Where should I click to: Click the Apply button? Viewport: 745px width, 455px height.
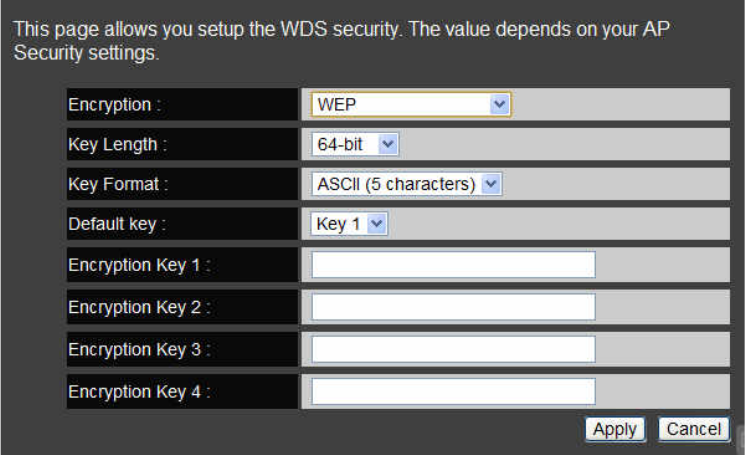[615, 429]
